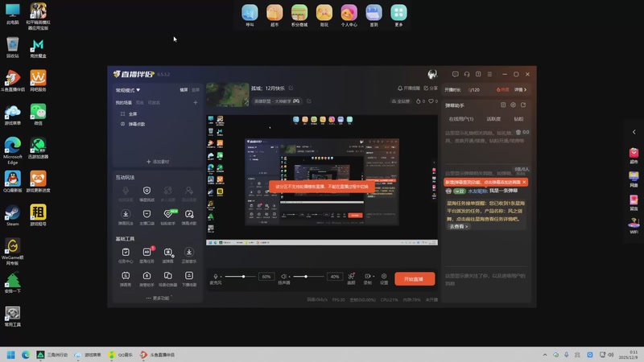
Task: Open the hamburger menu in title bar
Action: click(489, 74)
